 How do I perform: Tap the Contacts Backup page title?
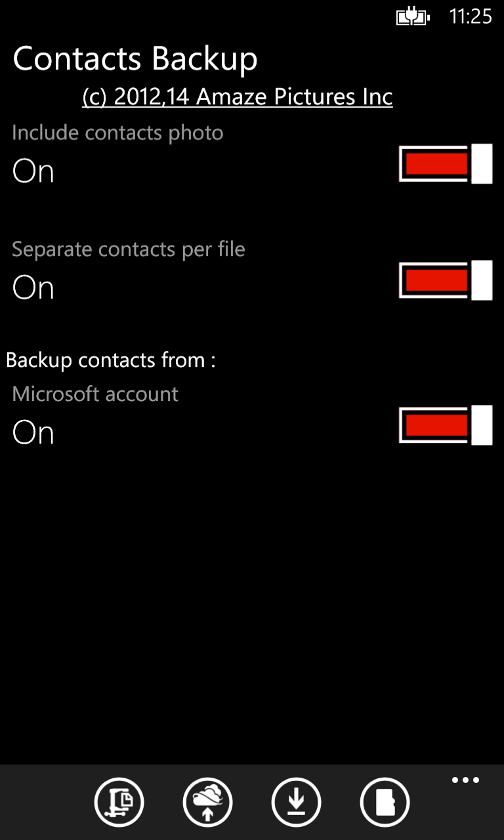135,59
